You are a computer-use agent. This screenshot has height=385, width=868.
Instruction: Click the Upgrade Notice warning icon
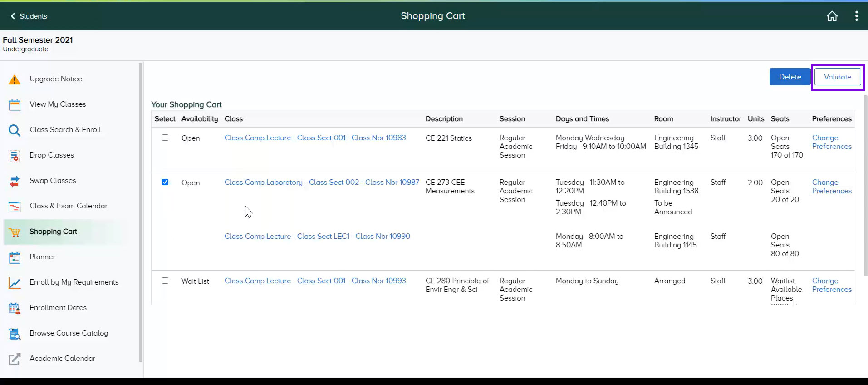15,79
